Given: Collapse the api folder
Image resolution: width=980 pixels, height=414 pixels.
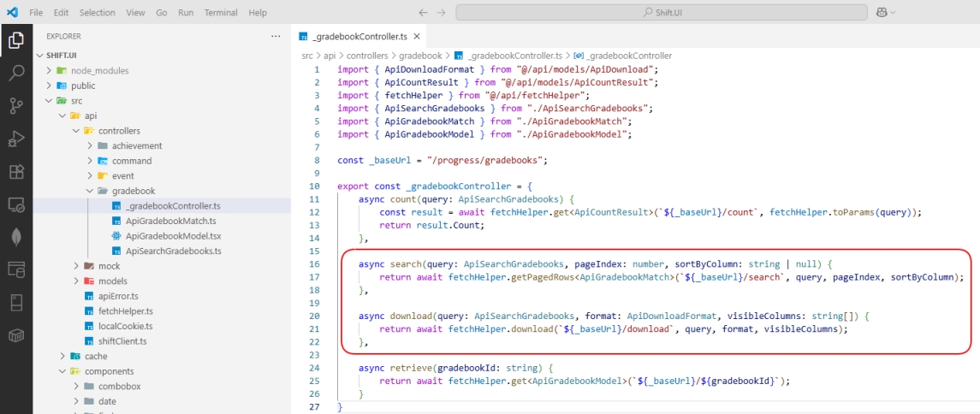Looking at the screenshot, I should pos(62,115).
